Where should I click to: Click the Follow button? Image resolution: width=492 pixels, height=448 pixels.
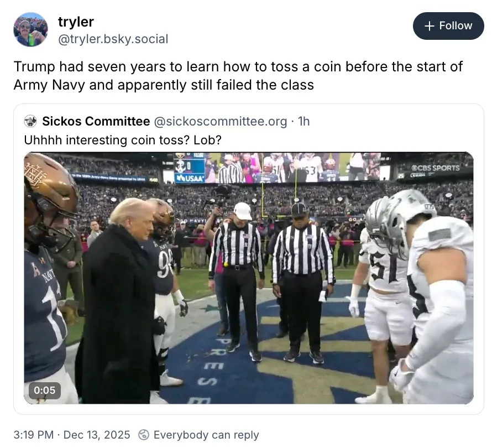point(448,25)
